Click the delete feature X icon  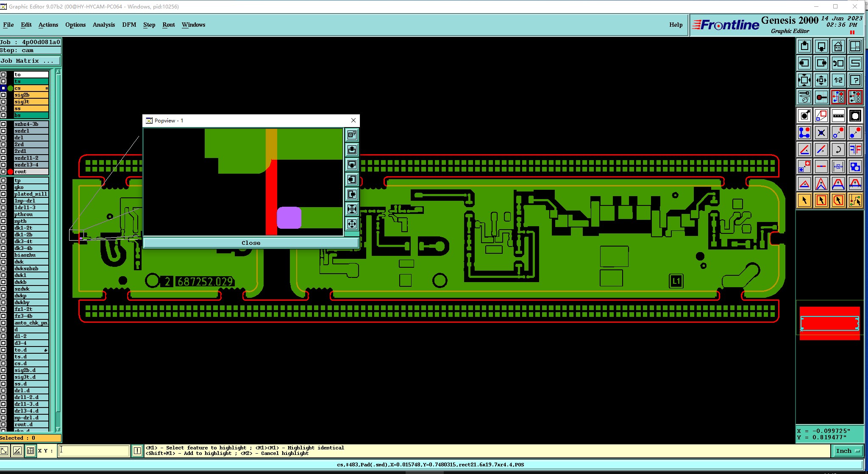[821, 133]
